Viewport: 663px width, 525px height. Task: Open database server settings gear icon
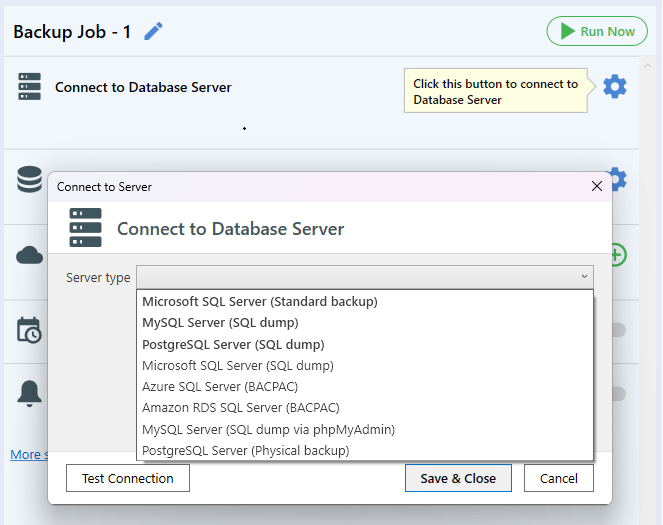[x=614, y=87]
